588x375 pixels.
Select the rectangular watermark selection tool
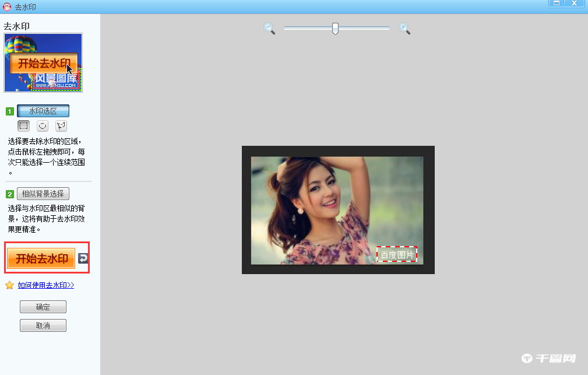23,125
